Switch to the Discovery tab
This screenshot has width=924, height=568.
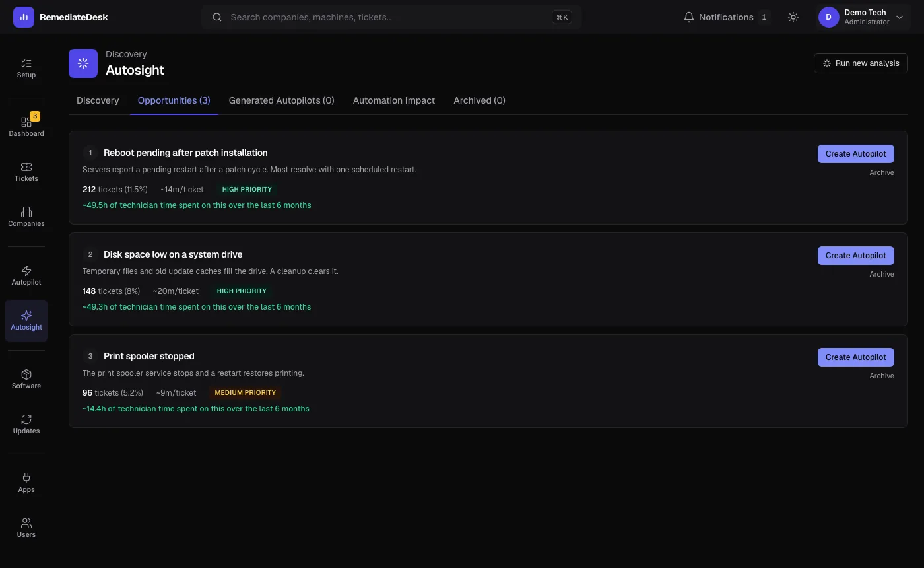coord(98,100)
